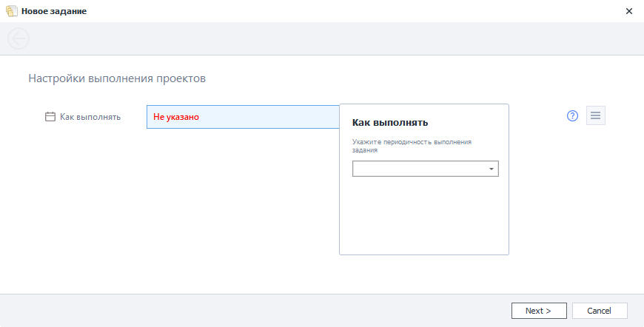Click the Новое задание app icon

click(11, 11)
